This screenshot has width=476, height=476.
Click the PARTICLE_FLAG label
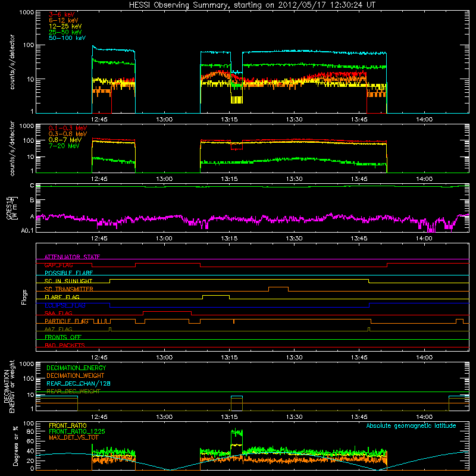[x=67, y=321]
